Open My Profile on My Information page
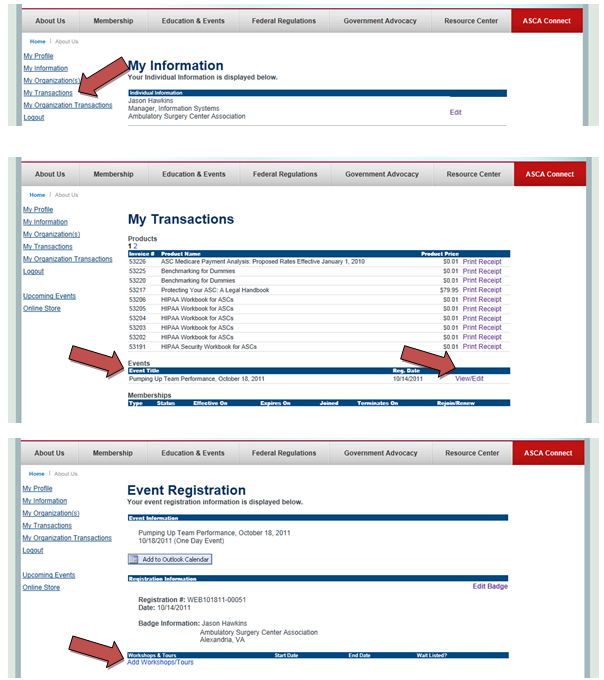 [38, 56]
